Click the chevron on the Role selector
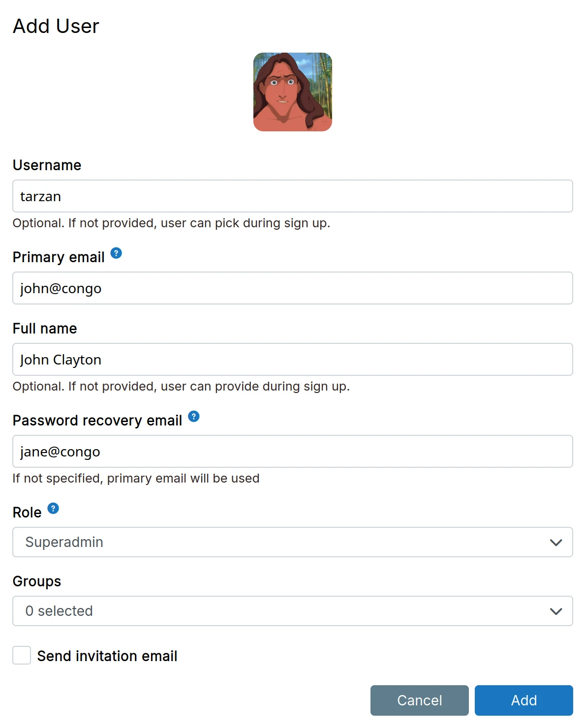The image size is (584, 728). click(555, 542)
